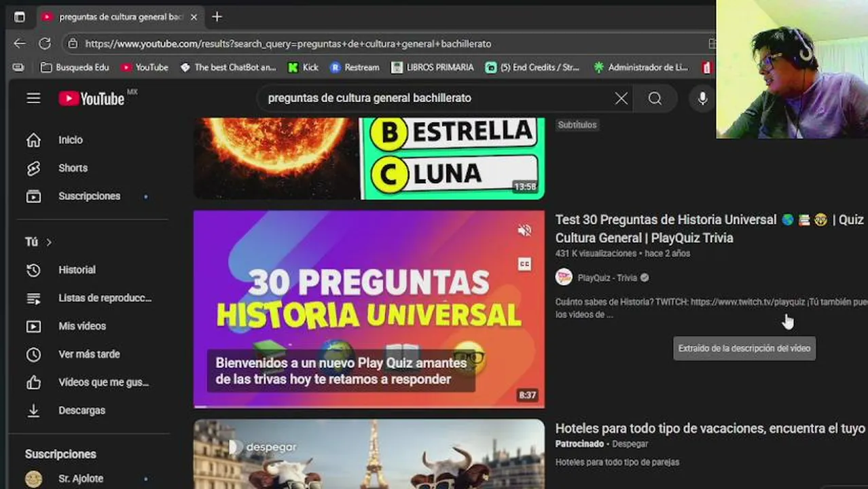
Task: Select the preguntas de cultura general tab
Action: (119, 17)
